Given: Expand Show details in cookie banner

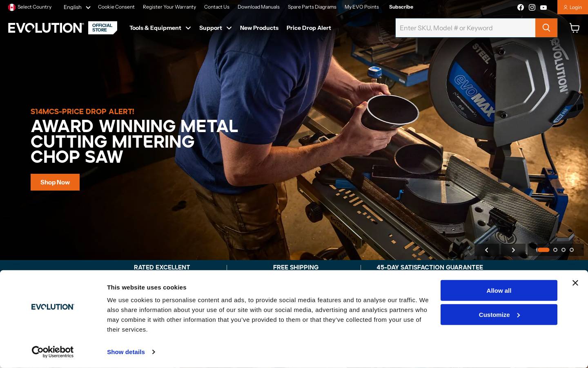Looking at the screenshot, I should (131, 352).
